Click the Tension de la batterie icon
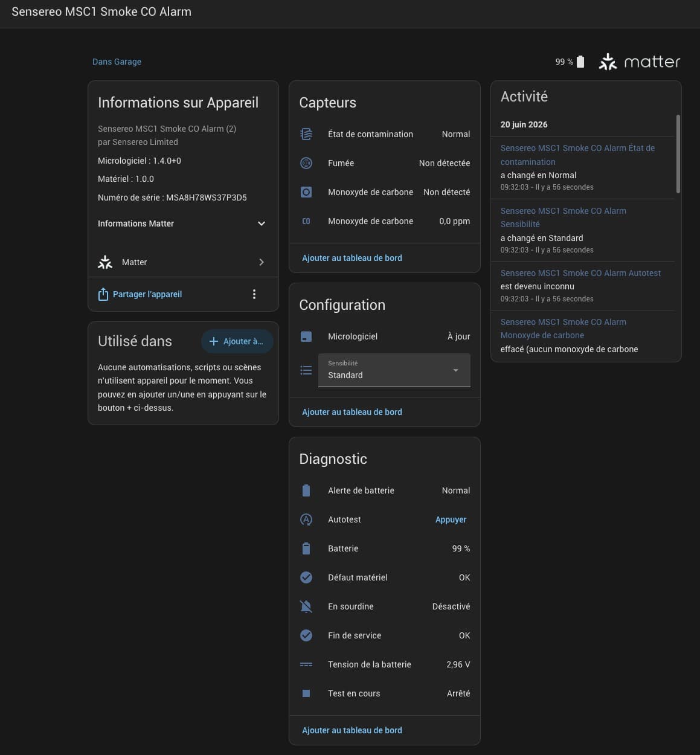The height and width of the screenshot is (755, 700). pyautogui.click(x=306, y=664)
